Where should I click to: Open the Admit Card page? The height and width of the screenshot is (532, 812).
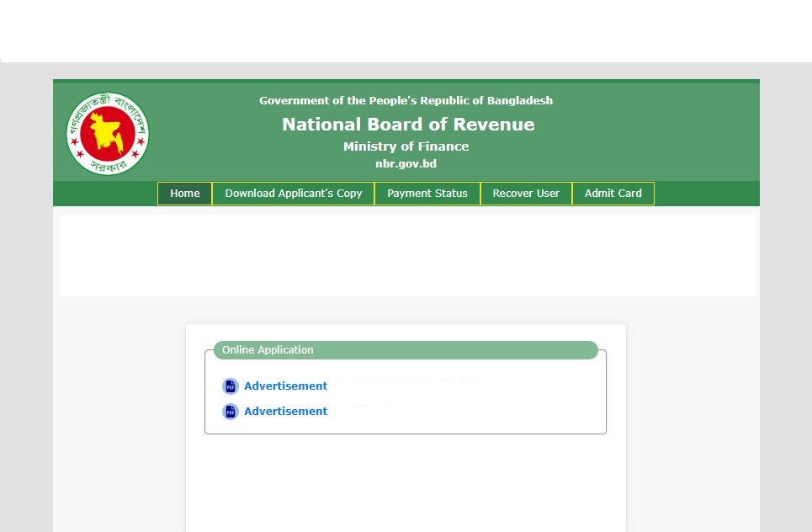pos(613,194)
